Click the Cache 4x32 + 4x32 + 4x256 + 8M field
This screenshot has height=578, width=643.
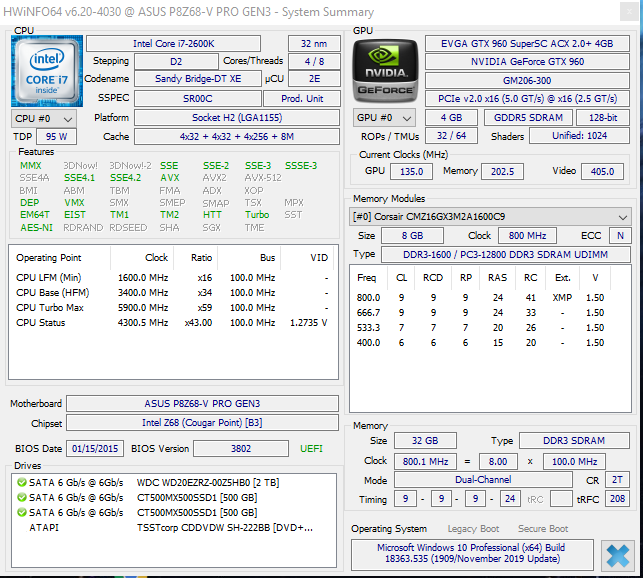237,137
